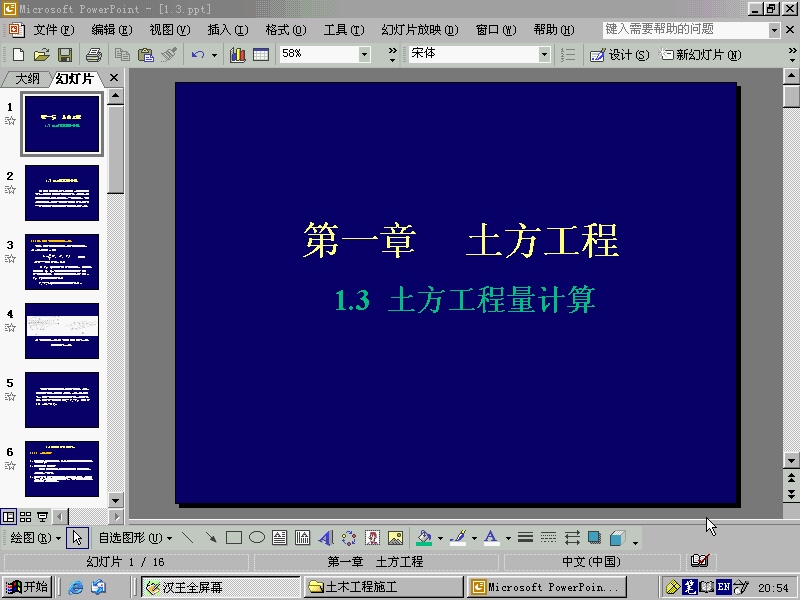The height and width of the screenshot is (600, 800).
Task: Select slide 4 thumbnail
Action: click(62, 331)
